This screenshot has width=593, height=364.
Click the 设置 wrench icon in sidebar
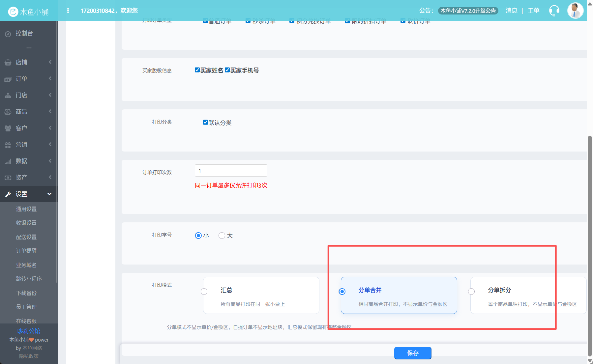(x=8, y=194)
